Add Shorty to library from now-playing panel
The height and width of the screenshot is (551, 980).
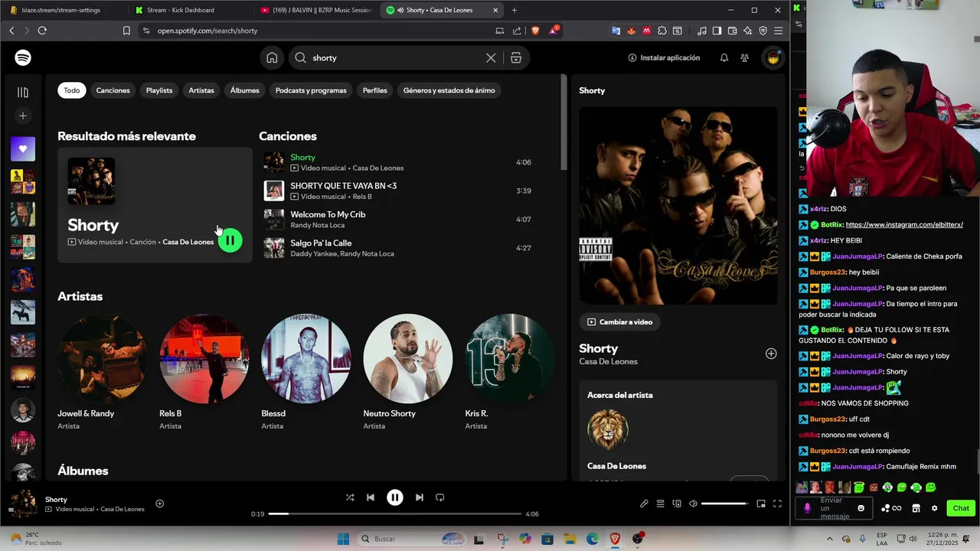[771, 354]
